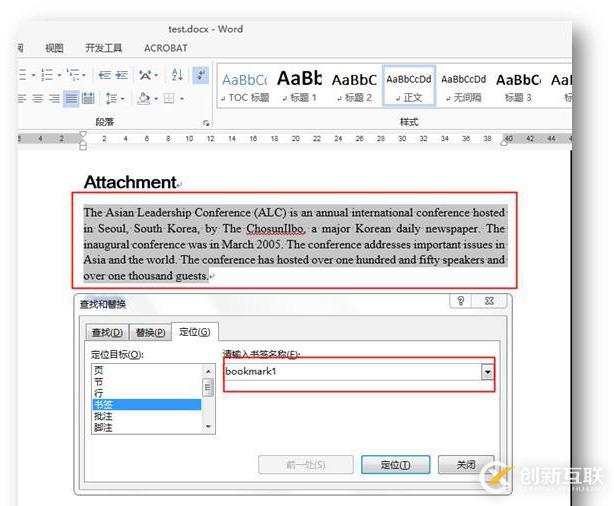Click the 关闭 button
The height and width of the screenshot is (506, 614).
(x=466, y=465)
